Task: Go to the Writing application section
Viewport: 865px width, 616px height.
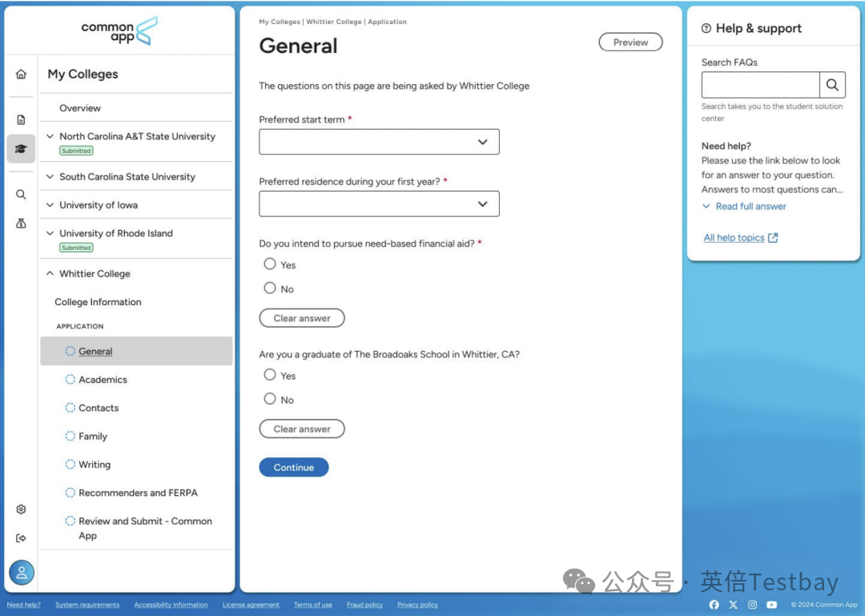Action: pos(95,465)
